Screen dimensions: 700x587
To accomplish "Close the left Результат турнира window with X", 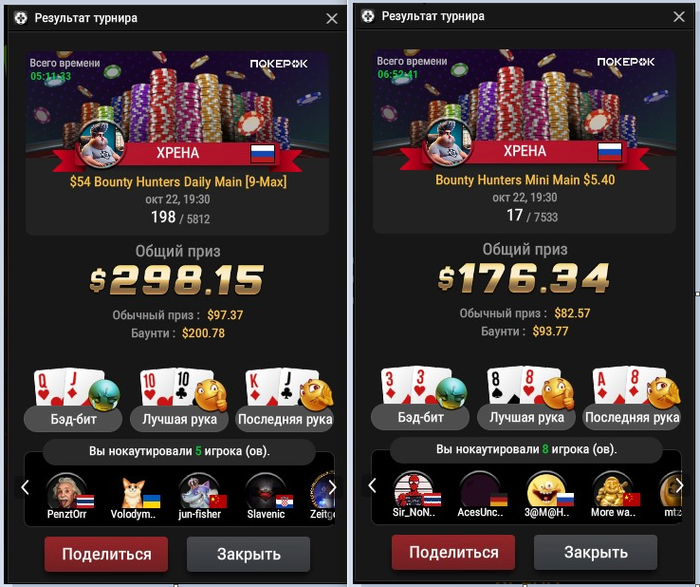I will coord(332,18).
